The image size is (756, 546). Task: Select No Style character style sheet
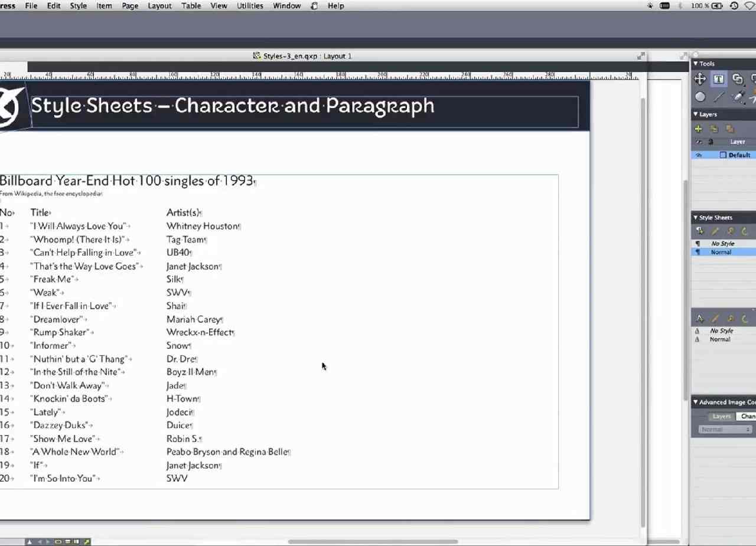[724, 331]
